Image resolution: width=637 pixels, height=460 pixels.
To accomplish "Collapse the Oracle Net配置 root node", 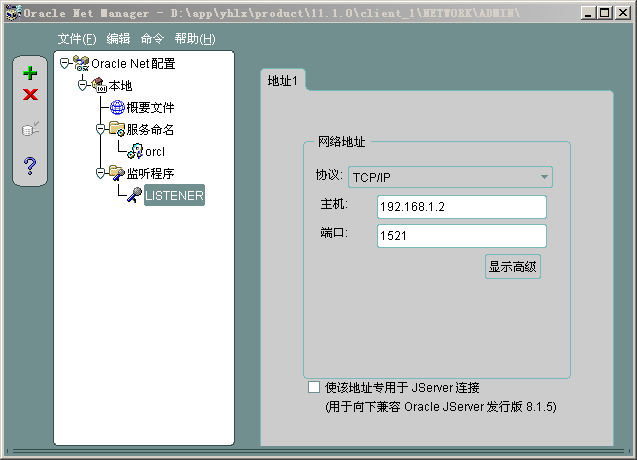I will point(64,63).
